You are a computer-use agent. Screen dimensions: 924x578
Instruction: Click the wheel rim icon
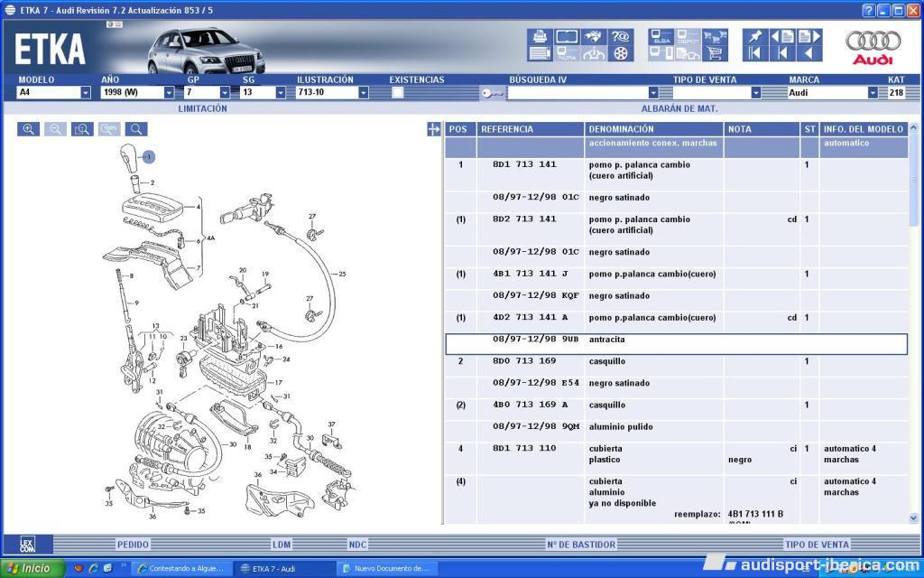click(x=621, y=53)
